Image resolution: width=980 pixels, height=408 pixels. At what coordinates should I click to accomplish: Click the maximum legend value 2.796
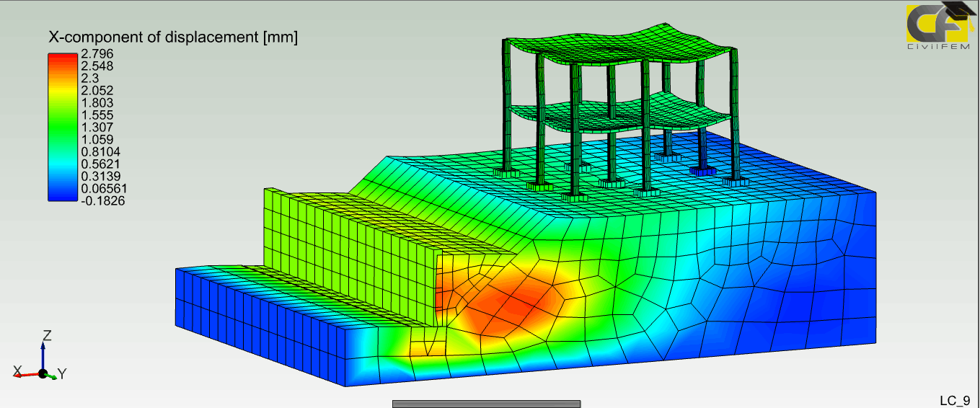pyautogui.click(x=97, y=53)
